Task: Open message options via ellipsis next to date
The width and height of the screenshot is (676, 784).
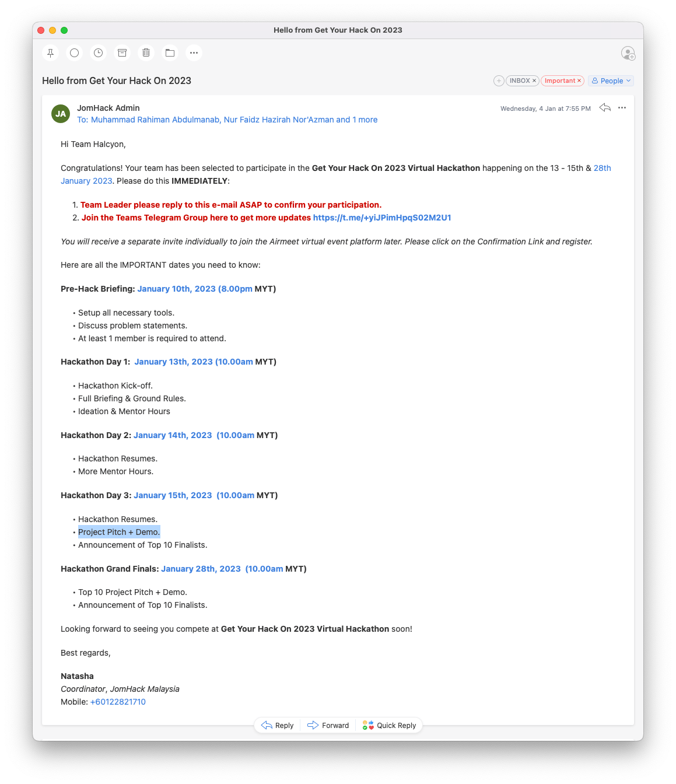Action: pyautogui.click(x=622, y=107)
